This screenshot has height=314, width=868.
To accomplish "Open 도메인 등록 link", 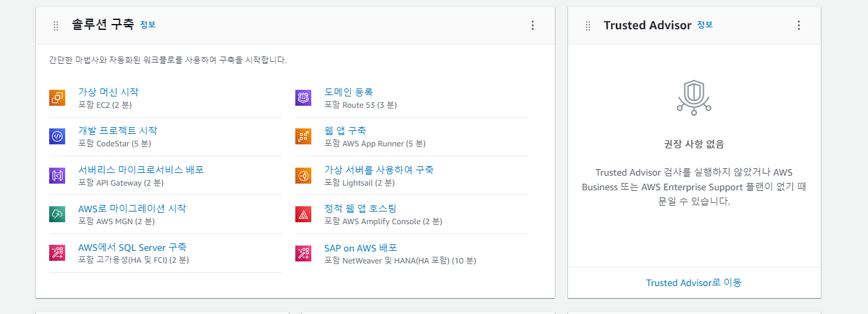I will [x=349, y=92].
